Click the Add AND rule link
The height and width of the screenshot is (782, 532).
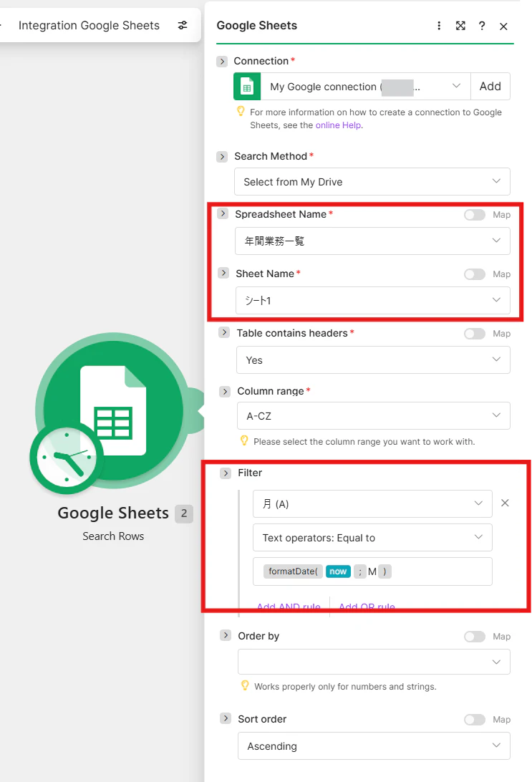[x=289, y=607]
